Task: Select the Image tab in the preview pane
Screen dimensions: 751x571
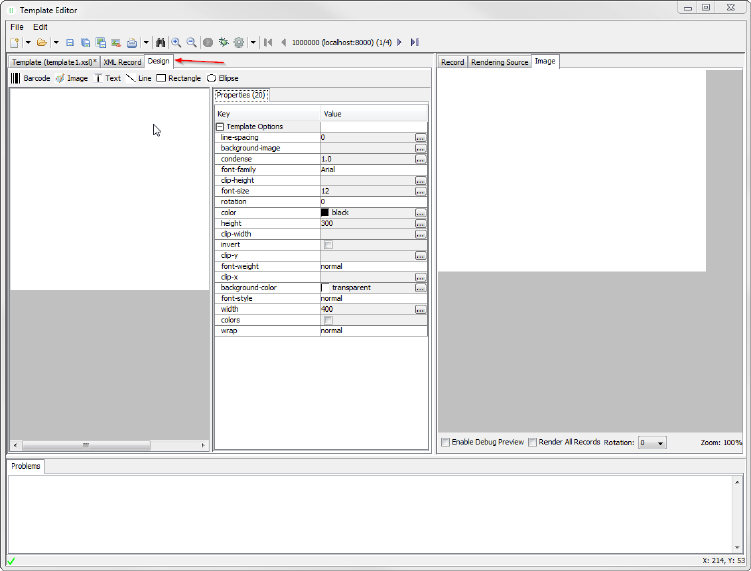Action: click(x=545, y=61)
